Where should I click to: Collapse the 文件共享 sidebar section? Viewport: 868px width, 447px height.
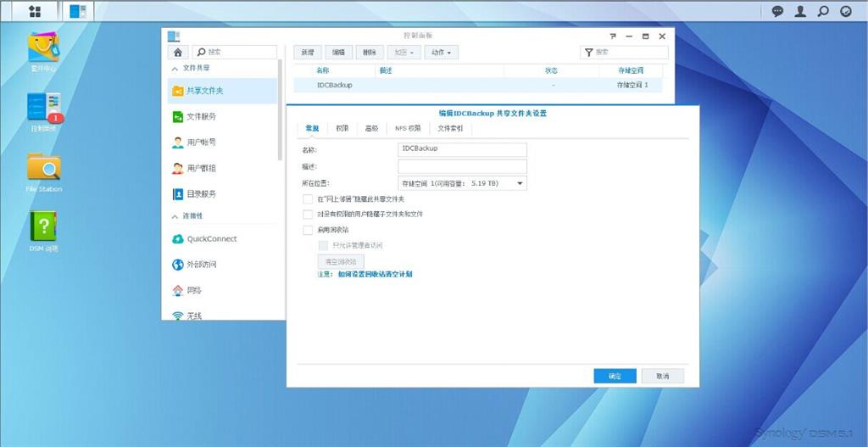tap(175, 68)
